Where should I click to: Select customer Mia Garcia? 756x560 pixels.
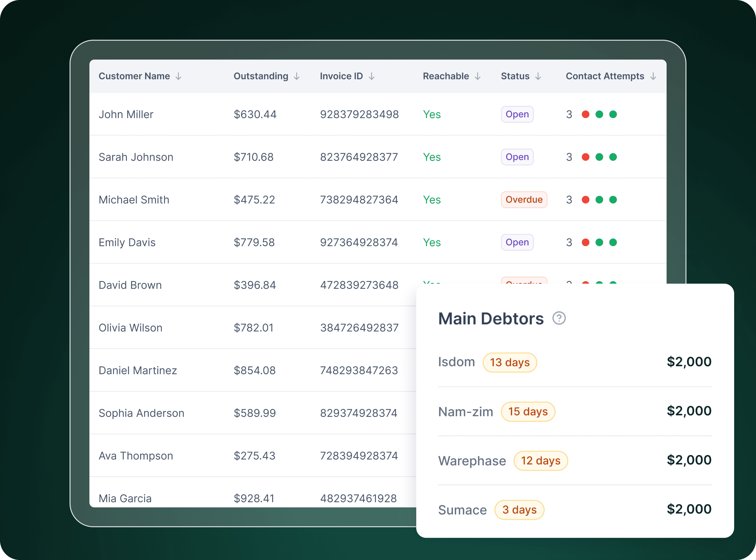125,499
